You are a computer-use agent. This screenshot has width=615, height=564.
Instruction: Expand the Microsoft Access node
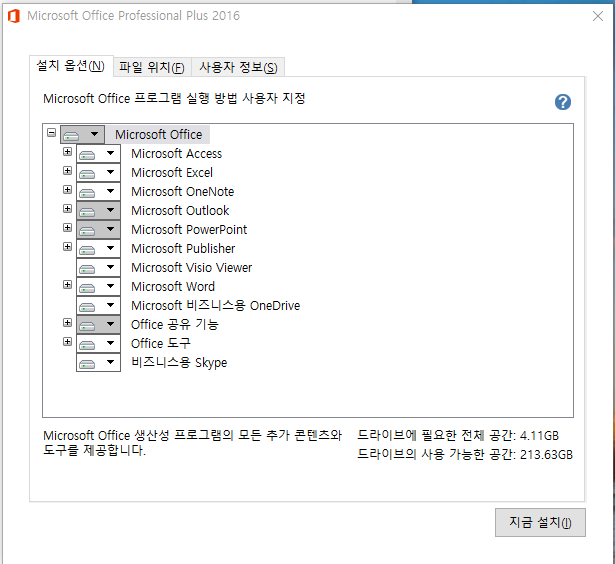tap(67, 151)
